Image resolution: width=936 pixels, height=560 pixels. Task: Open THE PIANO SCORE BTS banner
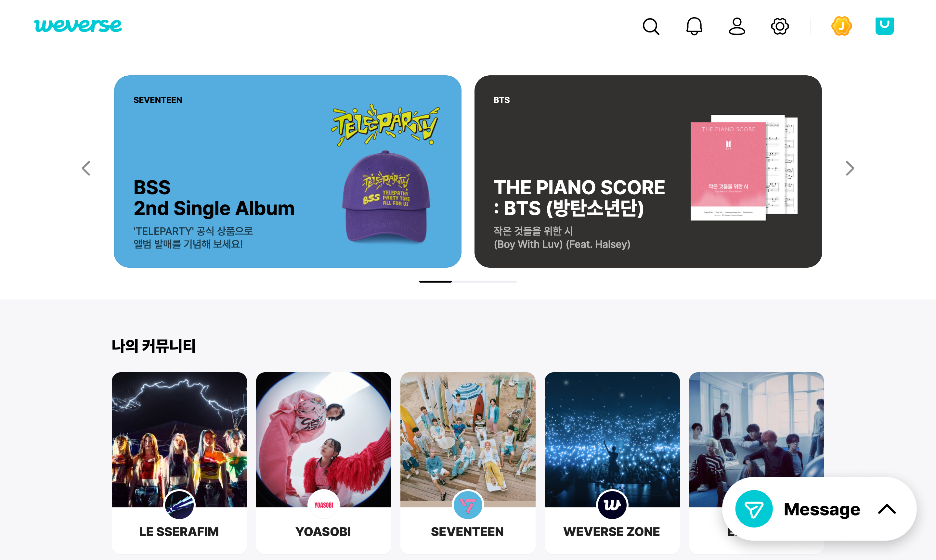click(648, 171)
